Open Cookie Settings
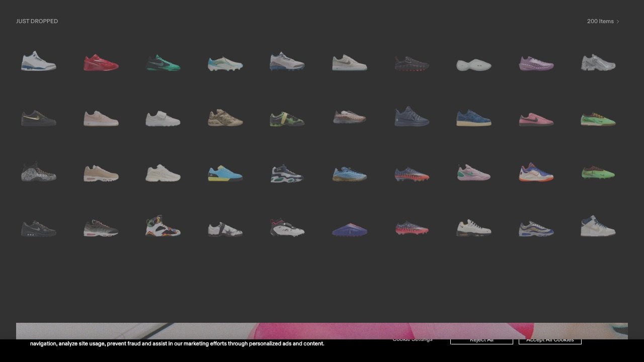Viewport: 644px width, 362px height. coord(413,339)
